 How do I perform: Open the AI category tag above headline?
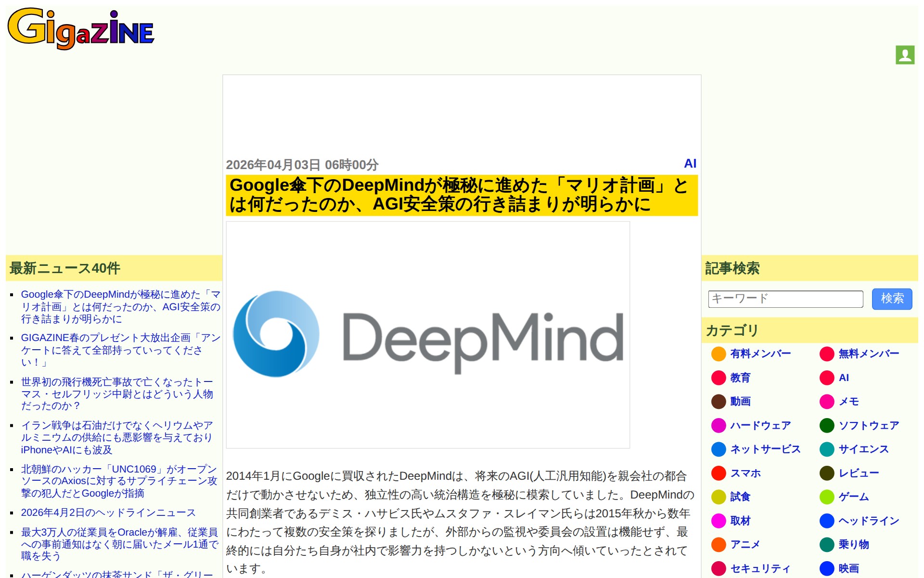pos(690,164)
